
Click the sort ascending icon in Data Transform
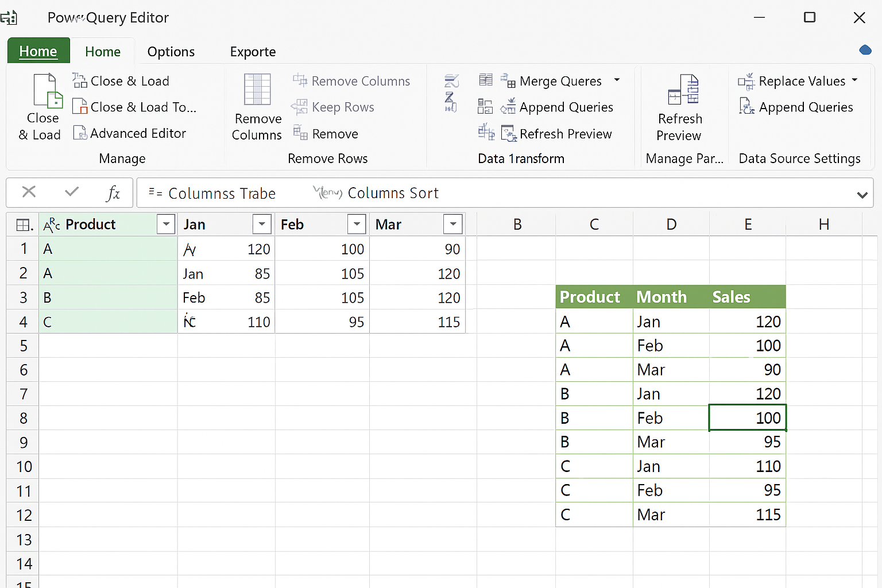pyautogui.click(x=452, y=80)
